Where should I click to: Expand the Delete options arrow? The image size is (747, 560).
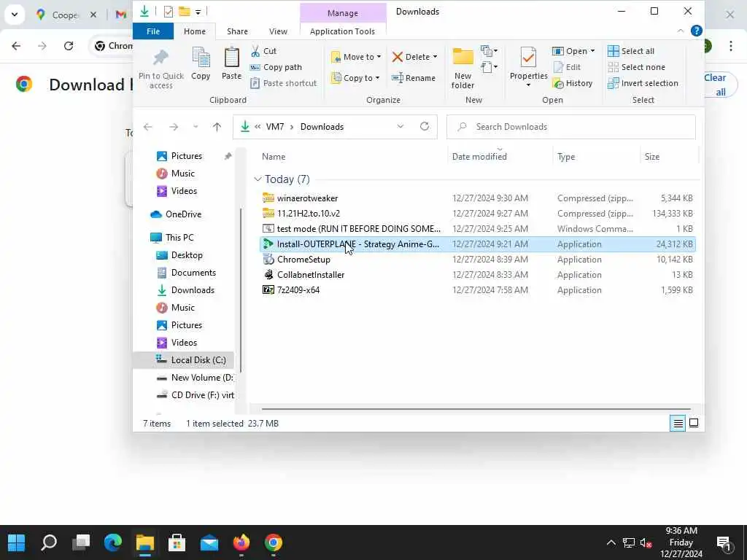(x=435, y=57)
